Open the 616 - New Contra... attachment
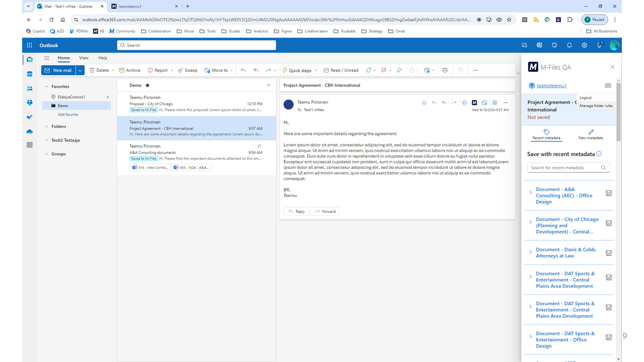The width and height of the screenshot is (644, 362). (x=149, y=167)
